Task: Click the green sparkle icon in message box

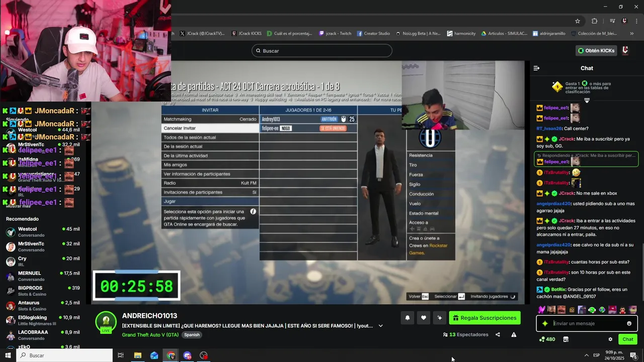Action: click(545, 323)
